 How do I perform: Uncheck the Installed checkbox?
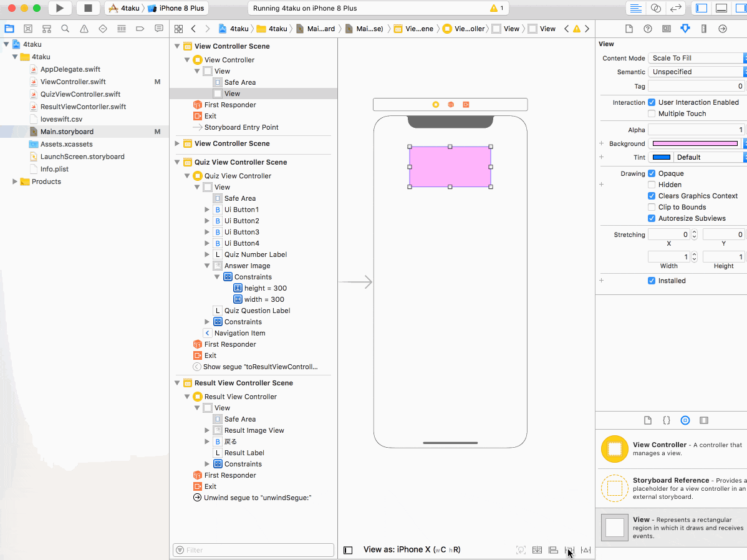(652, 281)
